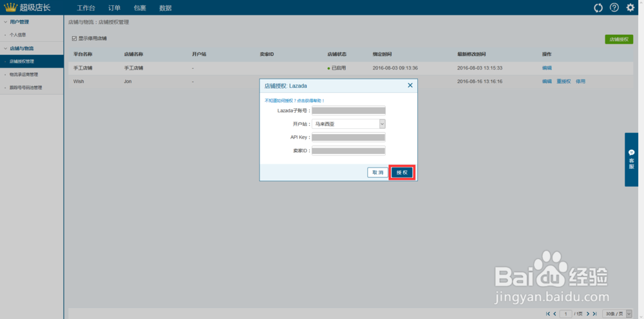Go to next page arrow
The width and height of the screenshot is (644, 319).
(x=588, y=314)
